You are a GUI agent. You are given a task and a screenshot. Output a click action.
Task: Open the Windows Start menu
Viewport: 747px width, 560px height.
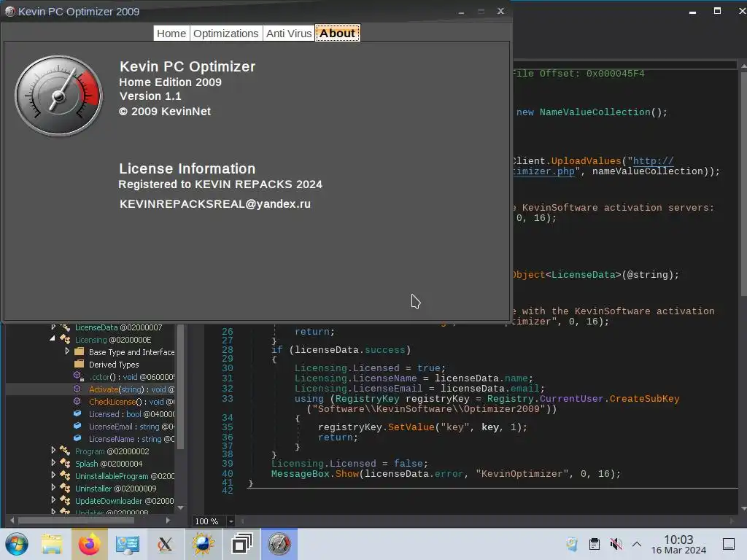17,544
